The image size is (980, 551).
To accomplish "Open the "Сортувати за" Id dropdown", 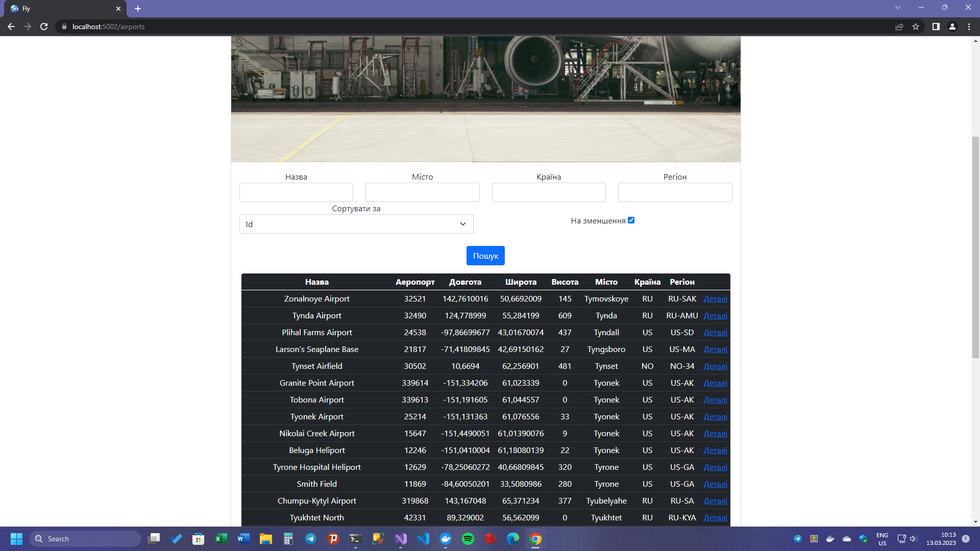I will [x=356, y=224].
